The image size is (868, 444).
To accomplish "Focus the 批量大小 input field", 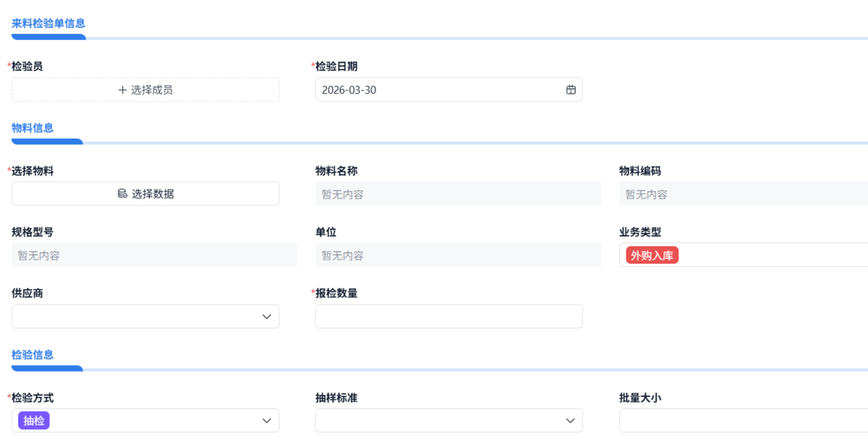I will click(x=744, y=421).
